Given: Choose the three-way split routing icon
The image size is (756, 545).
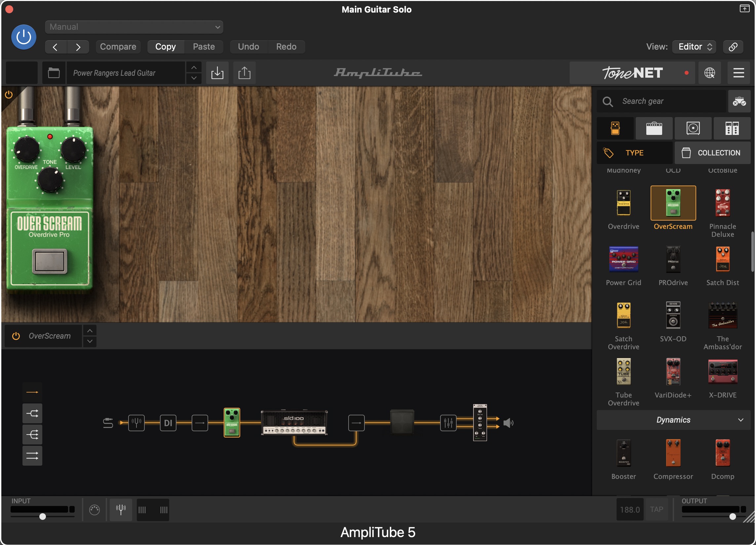Looking at the screenshot, I should 32,435.
